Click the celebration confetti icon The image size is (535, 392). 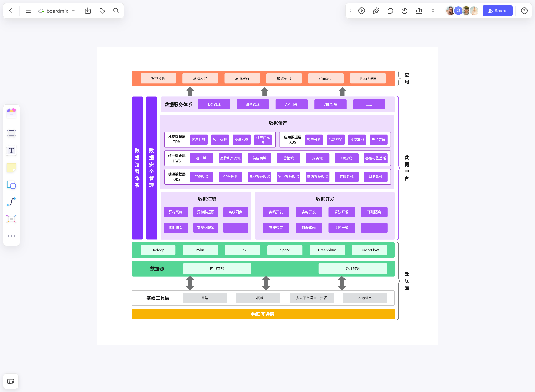(x=376, y=11)
